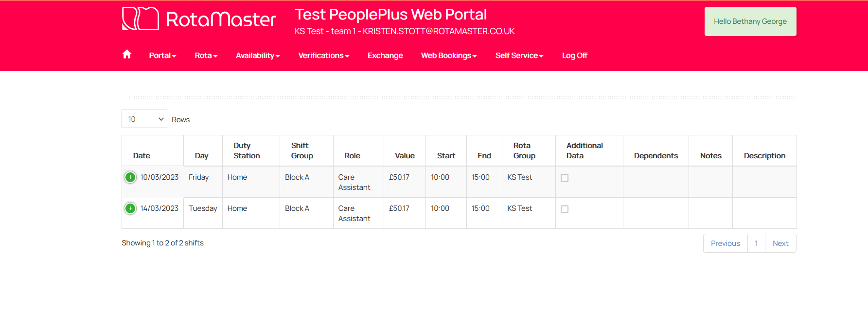The width and height of the screenshot is (868, 336).
Task: Select page 1 in pagination
Action: coord(756,243)
